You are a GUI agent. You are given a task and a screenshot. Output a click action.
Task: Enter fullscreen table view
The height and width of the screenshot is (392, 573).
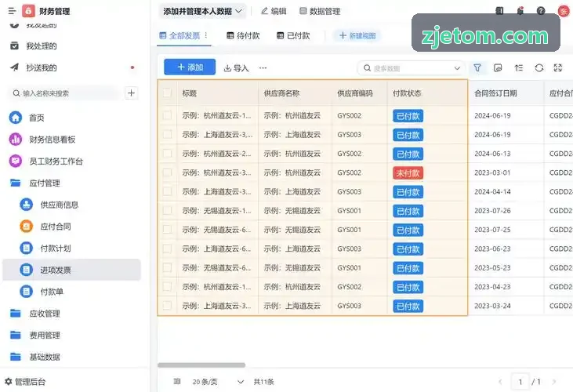pyautogui.click(x=558, y=68)
